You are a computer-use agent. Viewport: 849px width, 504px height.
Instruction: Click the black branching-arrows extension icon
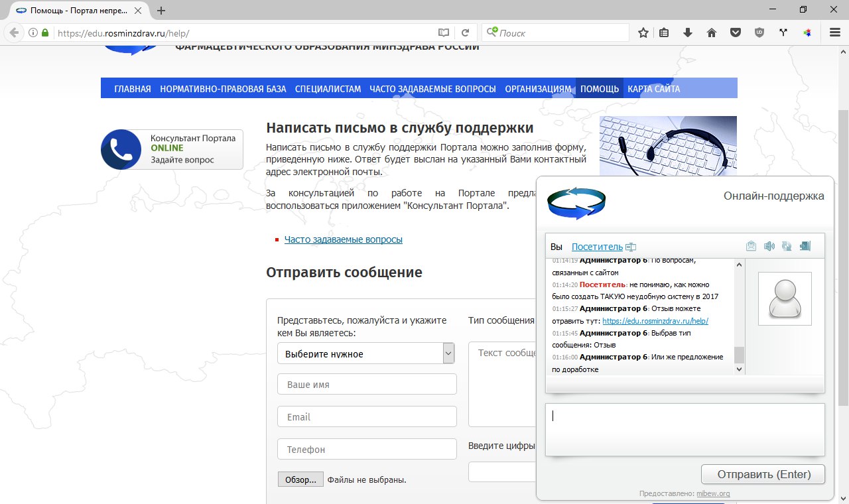(x=783, y=32)
